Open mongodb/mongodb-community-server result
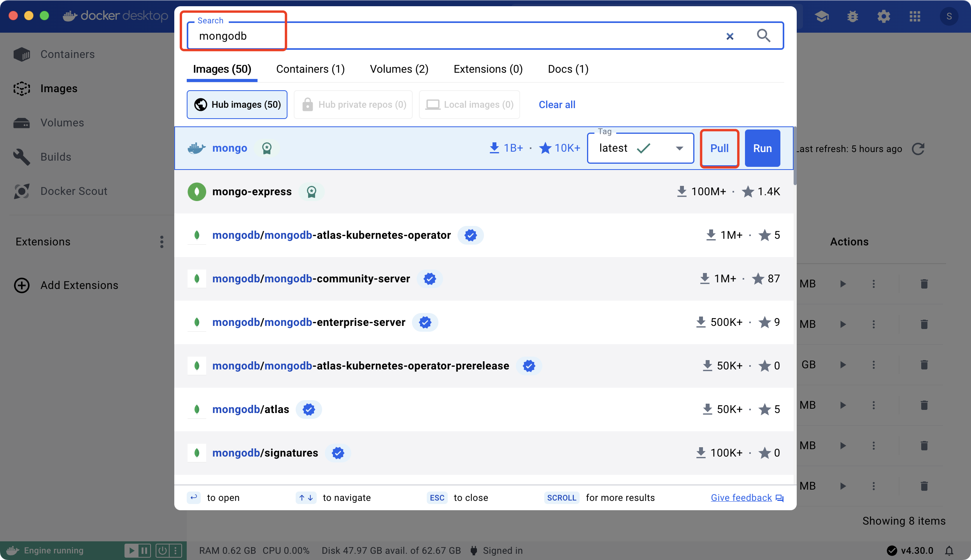971x560 pixels. tap(484, 279)
